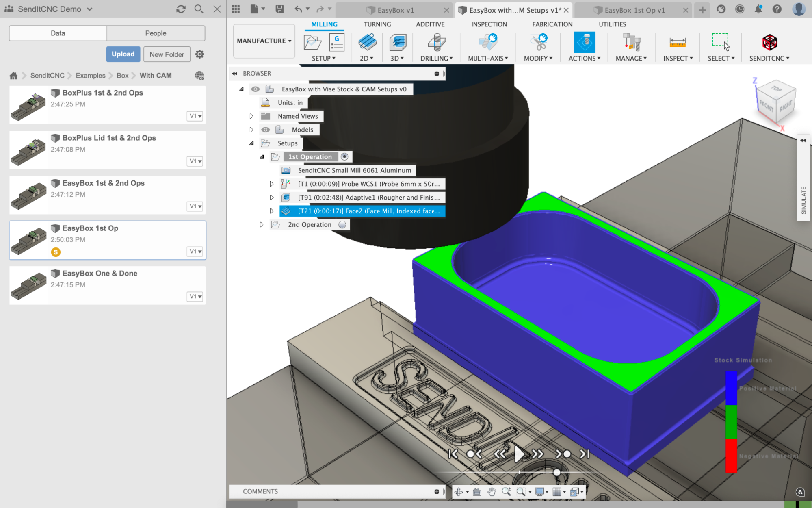The image size is (812, 508).
Task: Open project in web globe icon
Action: coord(199,76)
